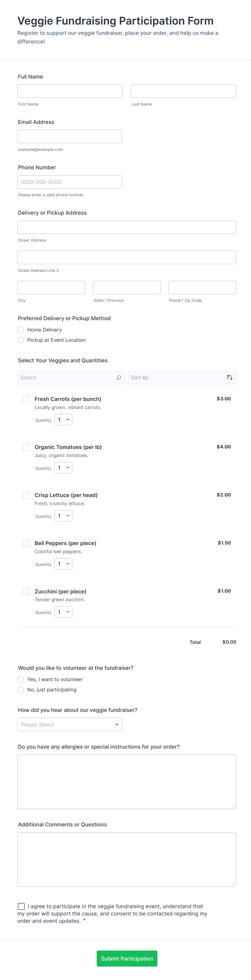Select No, just participating
Image resolution: width=251 pixels, height=980 pixels.
[21, 689]
